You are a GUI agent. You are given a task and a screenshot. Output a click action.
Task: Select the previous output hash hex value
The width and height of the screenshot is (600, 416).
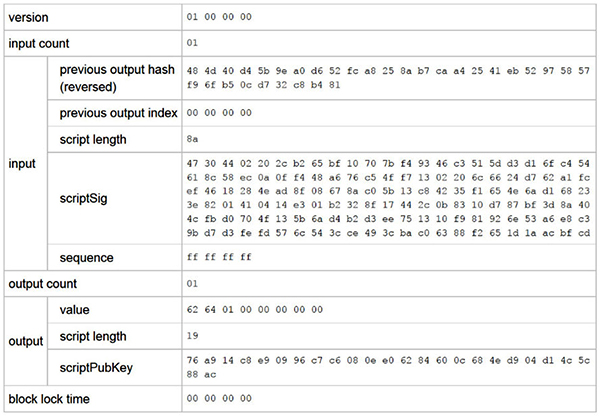(x=387, y=77)
